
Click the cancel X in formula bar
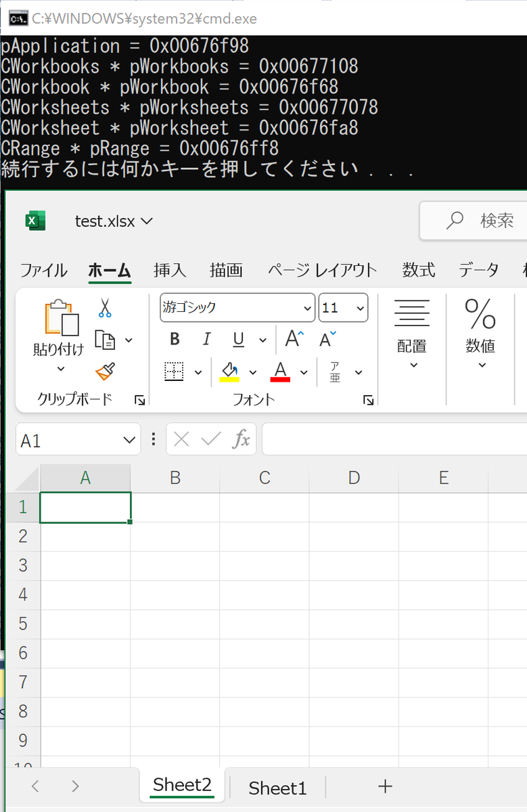pos(181,440)
